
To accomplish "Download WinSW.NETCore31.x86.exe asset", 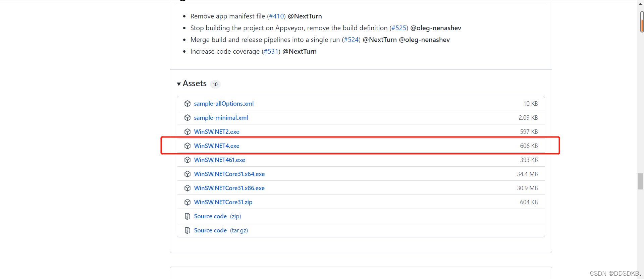I will click(x=229, y=188).
